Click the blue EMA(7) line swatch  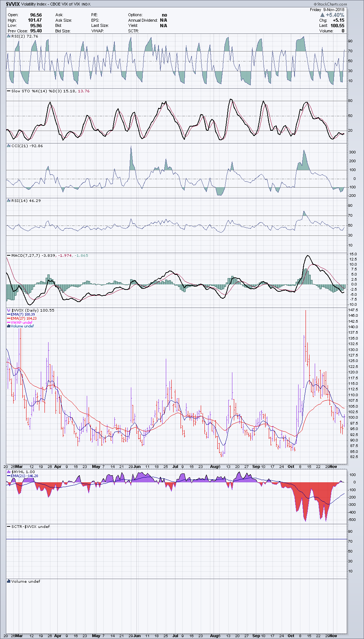coord(8,315)
